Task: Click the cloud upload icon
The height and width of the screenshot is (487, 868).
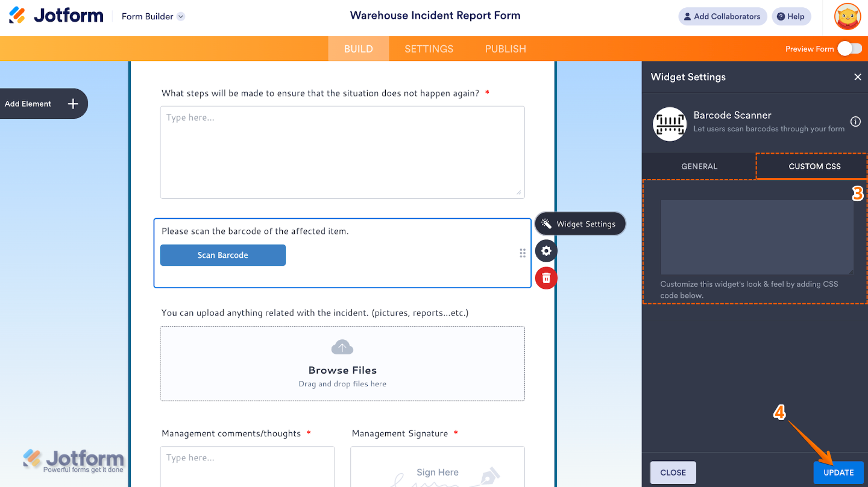Action: (342, 347)
